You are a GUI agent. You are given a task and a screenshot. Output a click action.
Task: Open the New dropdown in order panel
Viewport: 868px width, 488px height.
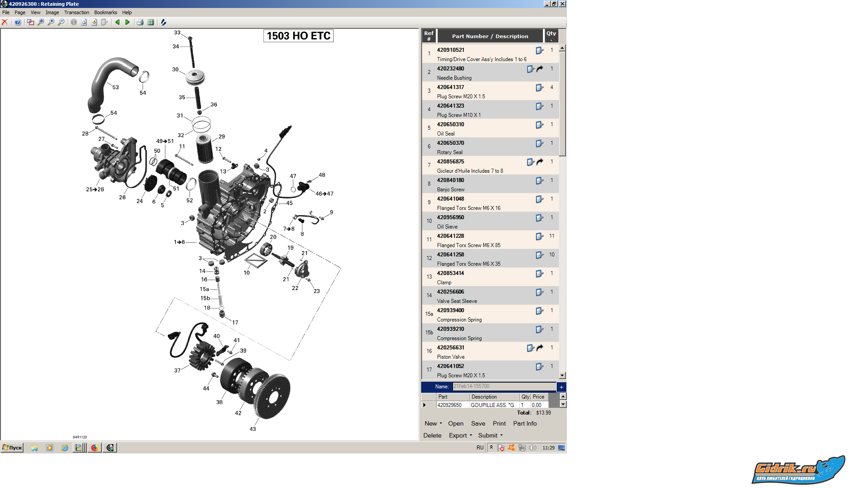click(433, 423)
